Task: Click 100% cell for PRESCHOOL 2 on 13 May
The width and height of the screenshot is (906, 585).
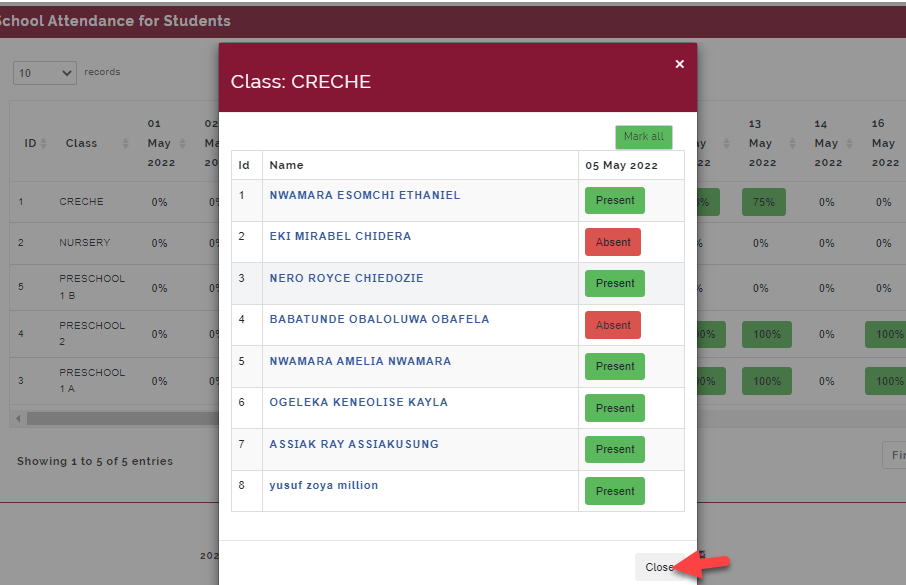Action: tap(767, 334)
